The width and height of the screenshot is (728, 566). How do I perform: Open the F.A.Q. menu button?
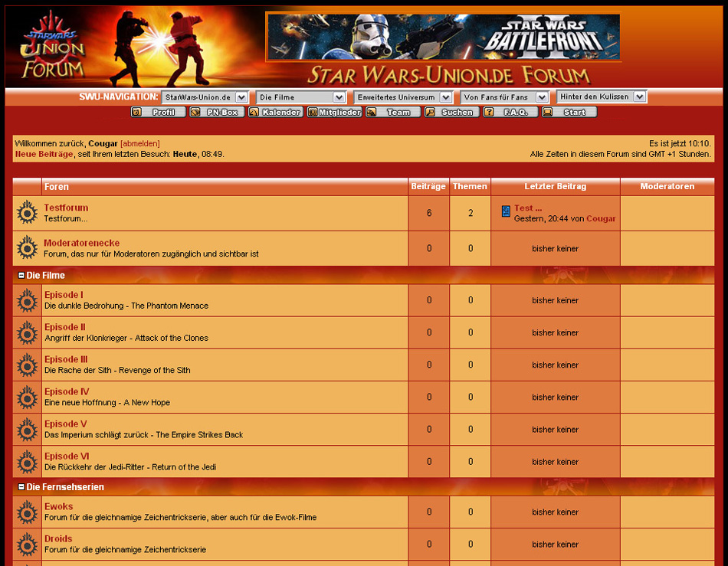tap(510, 112)
